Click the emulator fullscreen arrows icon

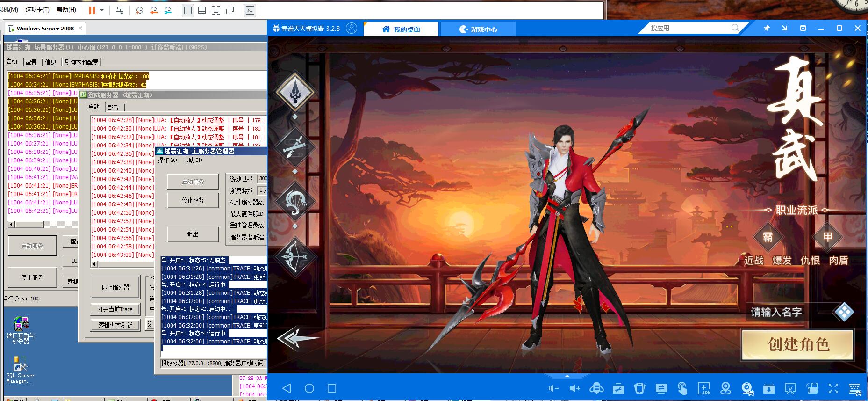[833, 388]
